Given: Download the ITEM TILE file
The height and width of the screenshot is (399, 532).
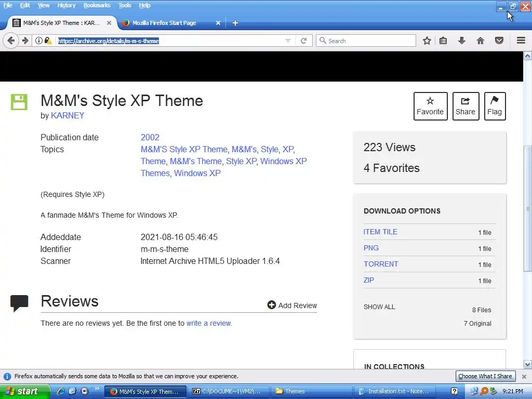Looking at the screenshot, I should [380, 232].
